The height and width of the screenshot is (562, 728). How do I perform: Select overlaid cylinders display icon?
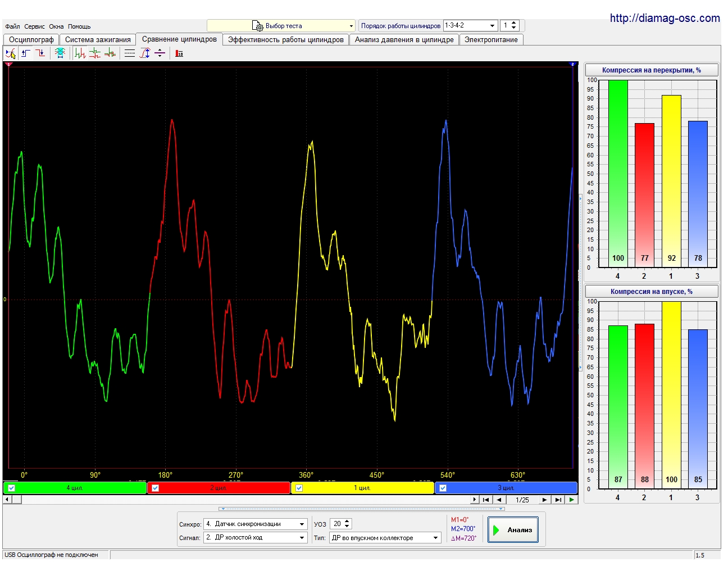[x=110, y=53]
